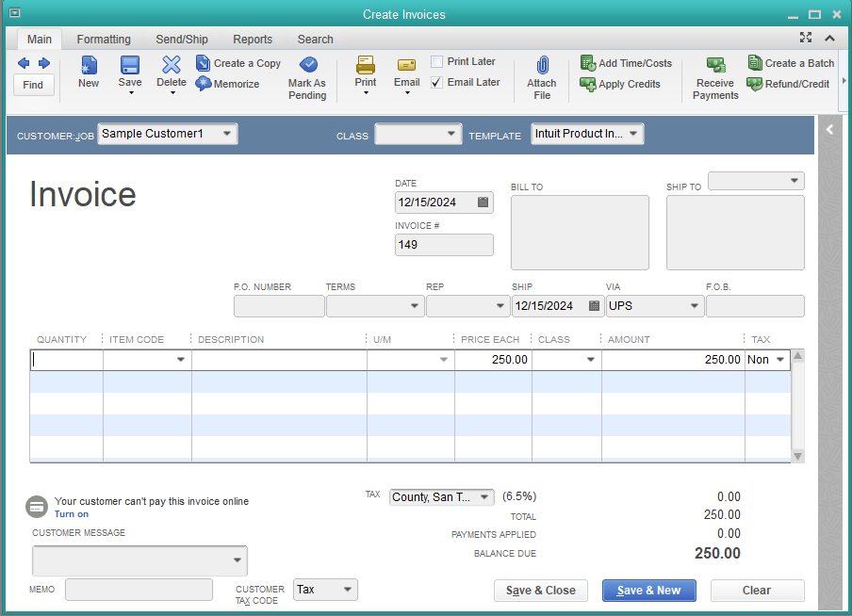The image size is (852, 616).
Task: Open the Customer:Job dropdown
Action: click(x=227, y=134)
